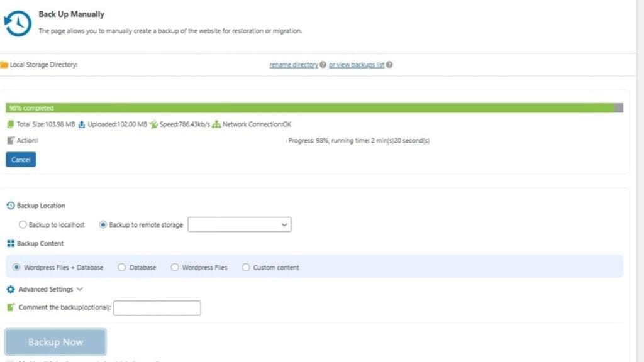Image resolution: width=644 pixels, height=362 pixels.
Task: Click the green Total Size database icon
Action: [x=11, y=124]
